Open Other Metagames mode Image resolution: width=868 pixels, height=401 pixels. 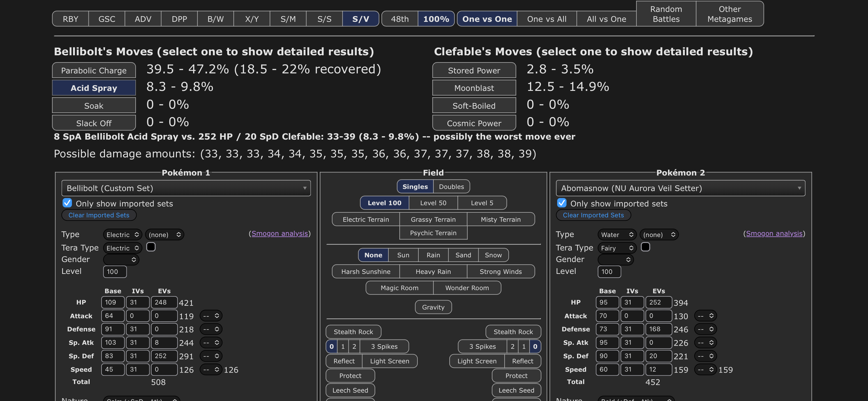pos(730,14)
